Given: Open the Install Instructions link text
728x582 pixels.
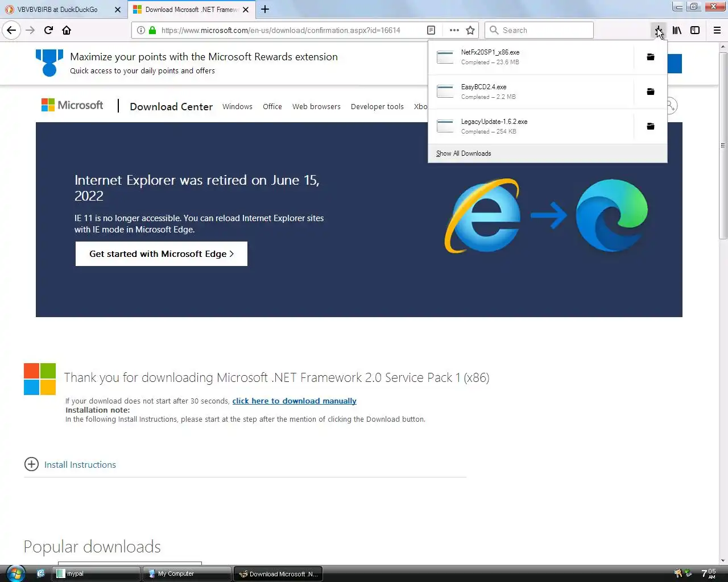Looking at the screenshot, I should click(x=80, y=465).
